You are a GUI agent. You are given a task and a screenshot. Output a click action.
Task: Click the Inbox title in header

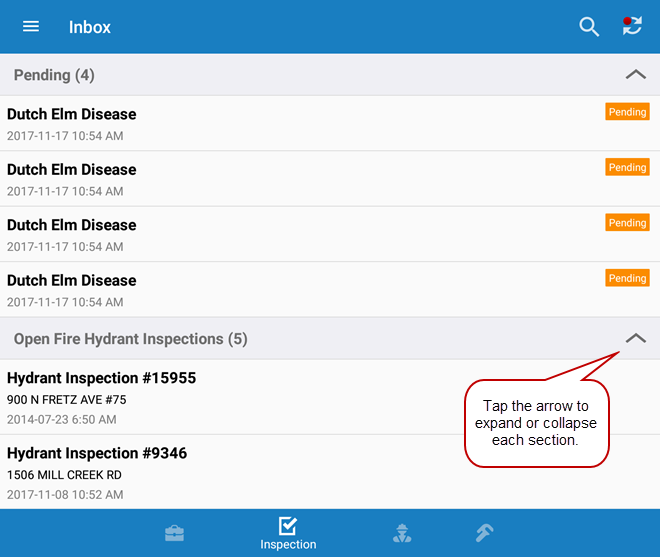coord(90,27)
